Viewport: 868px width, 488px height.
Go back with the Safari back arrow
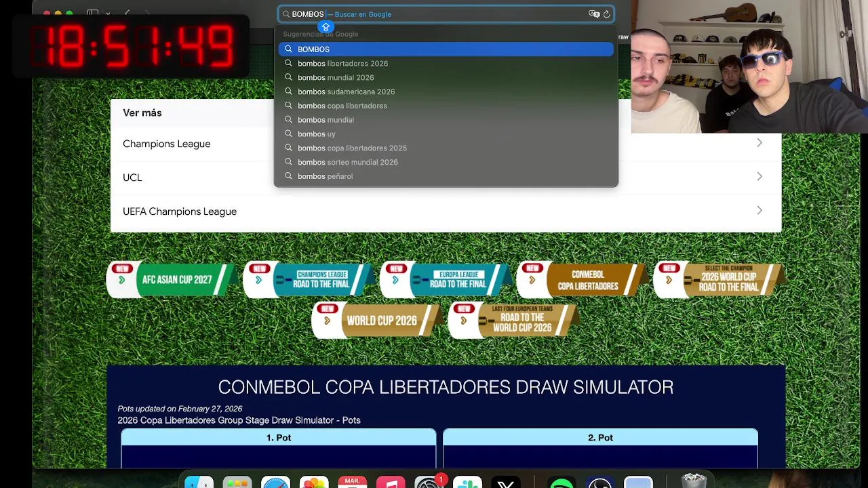coord(127,14)
